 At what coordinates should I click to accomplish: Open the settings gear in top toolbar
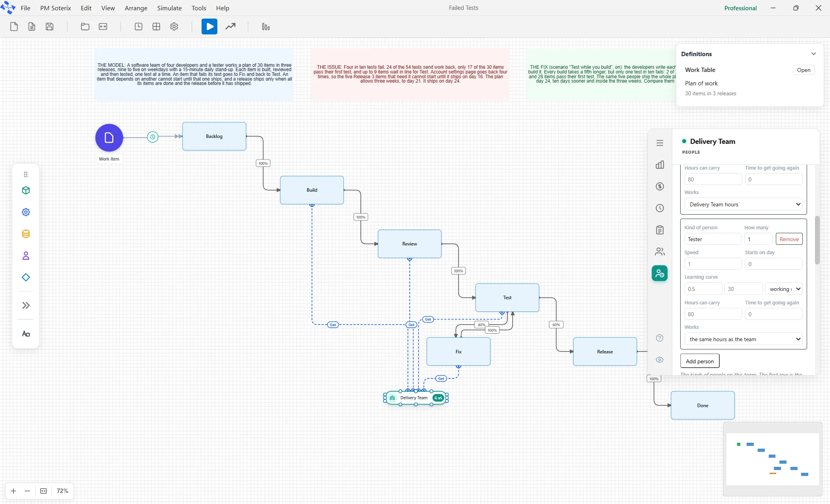pyautogui.click(x=174, y=26)
